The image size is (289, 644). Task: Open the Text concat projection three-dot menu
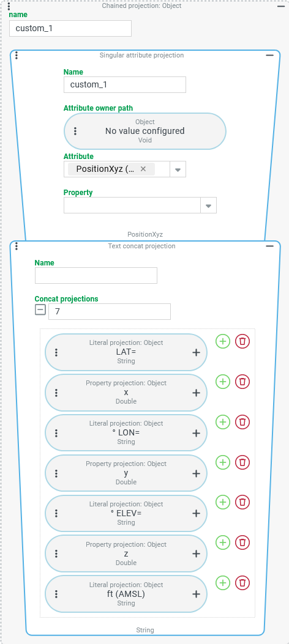[x=16, y=246]
